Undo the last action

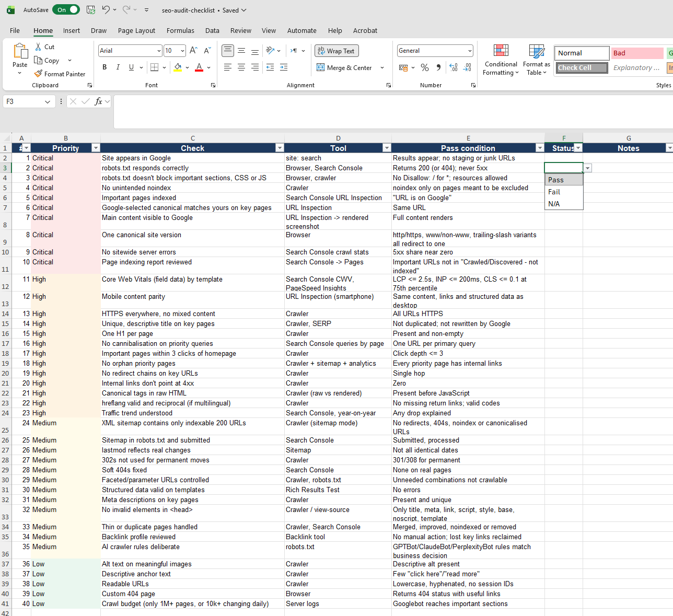(x=106, y=10)
